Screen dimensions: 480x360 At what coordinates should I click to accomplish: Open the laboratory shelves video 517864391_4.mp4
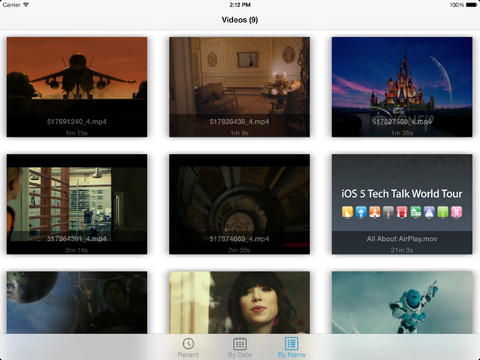[77, 204]
